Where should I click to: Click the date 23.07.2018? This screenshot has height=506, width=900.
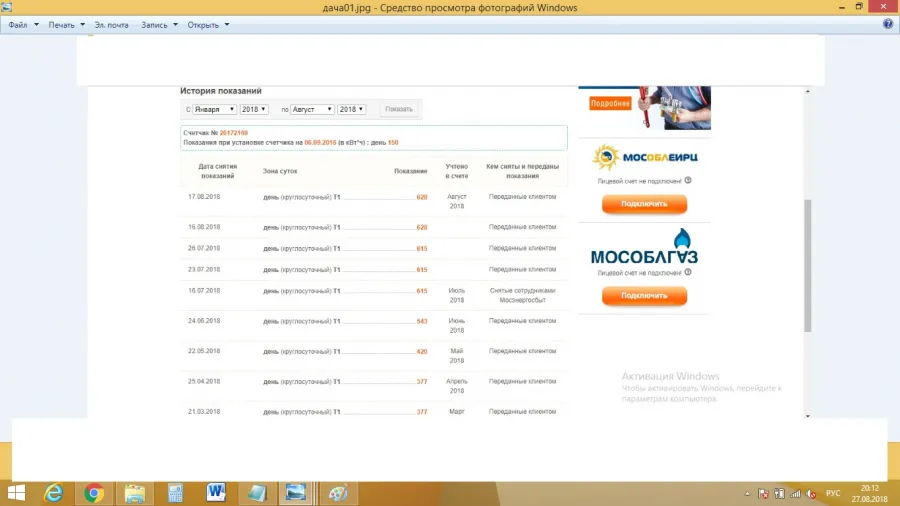point(204,269)
